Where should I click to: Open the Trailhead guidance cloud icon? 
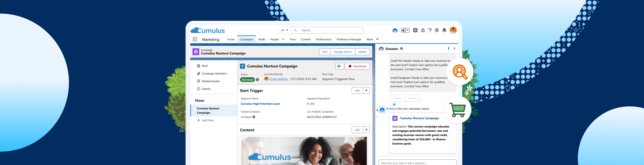[423, 30]
